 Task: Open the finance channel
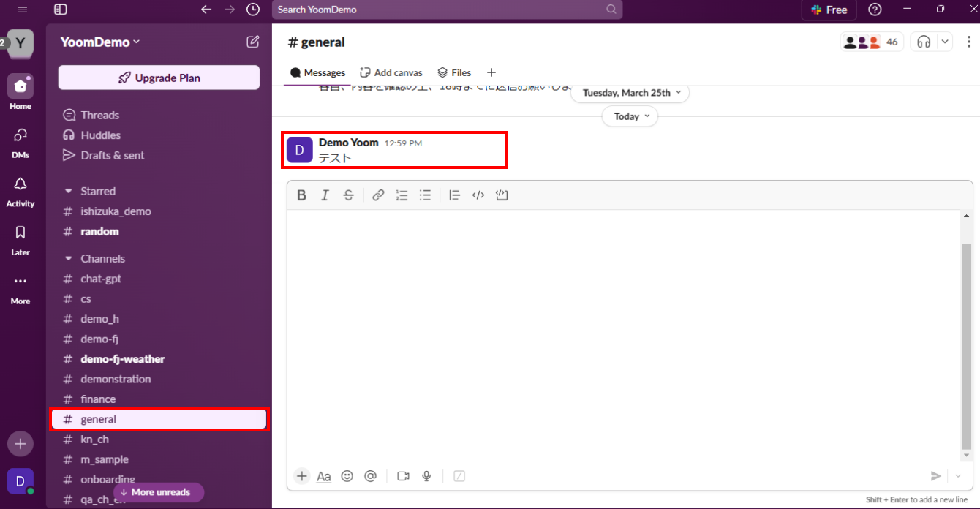tap(159, 399)
